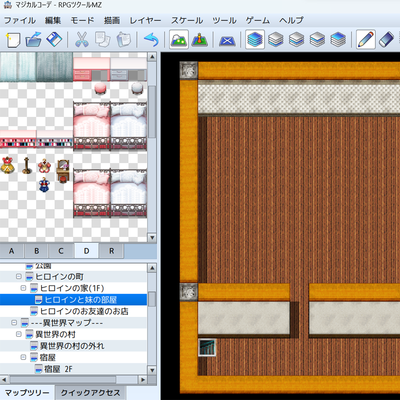This screenshot has height=400, width=400.
Task: Pick the blue dress tile
Action: pyautogui.click(x=44, y=185)
